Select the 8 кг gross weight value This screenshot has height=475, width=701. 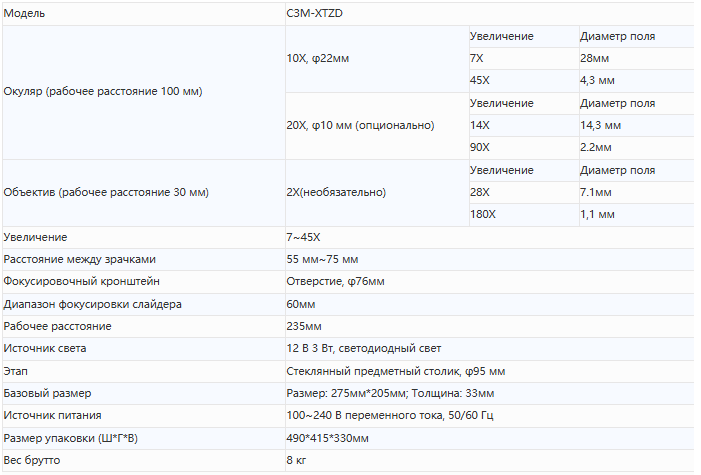296,460
